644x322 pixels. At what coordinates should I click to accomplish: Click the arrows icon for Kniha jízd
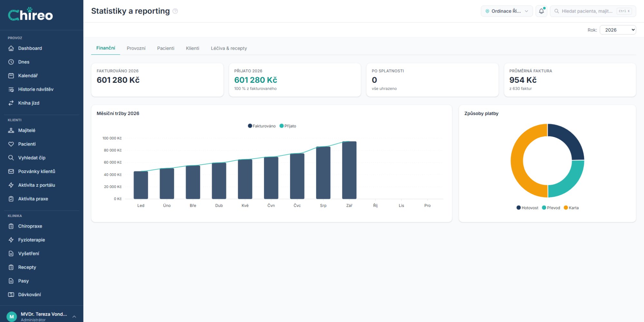[11, 103]
